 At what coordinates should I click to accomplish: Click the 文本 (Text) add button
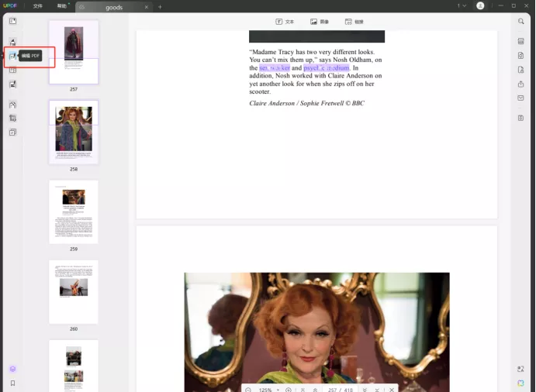[x=285, y=22]
